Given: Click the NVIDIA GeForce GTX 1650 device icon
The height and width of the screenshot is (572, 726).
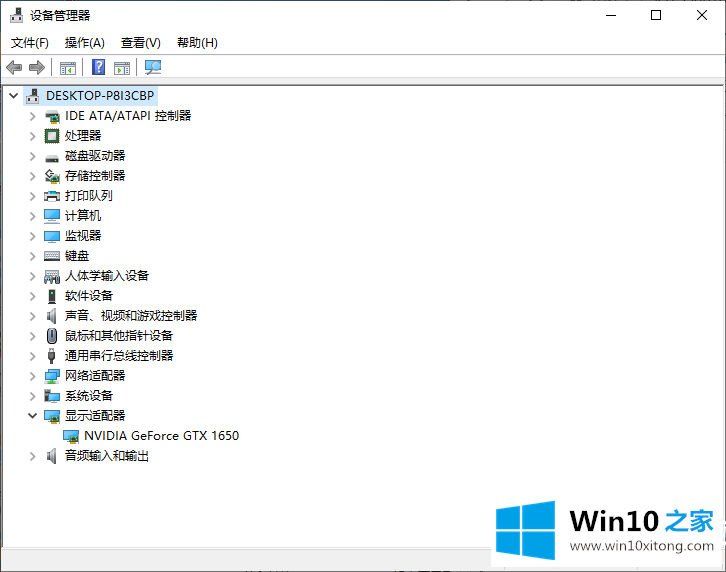Looking at the screenshot, I should (71, 436).
